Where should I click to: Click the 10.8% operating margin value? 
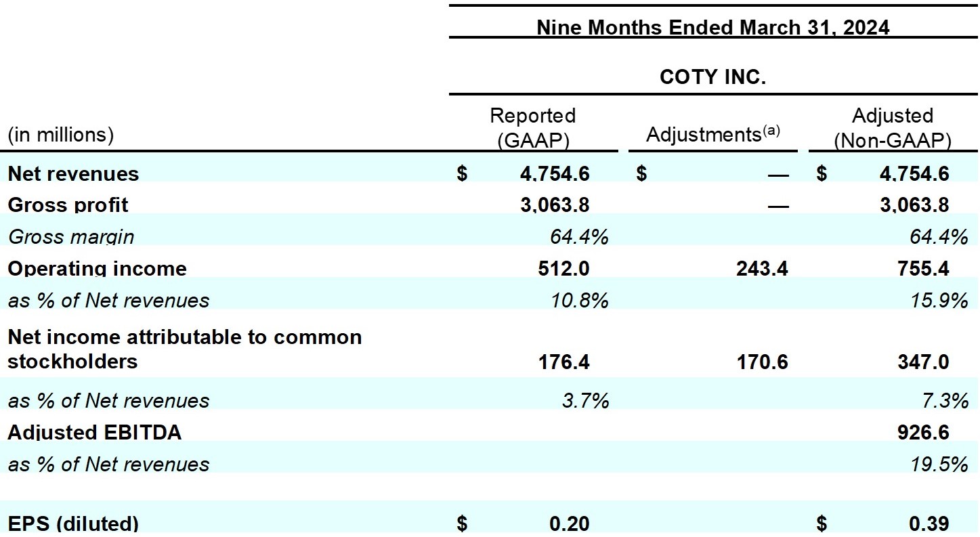[579, 300]
